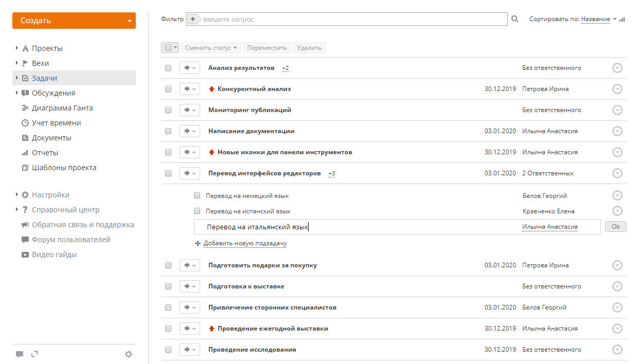Click the plus icon beside Добавить новую подзадачу

(x=197, y=244)
